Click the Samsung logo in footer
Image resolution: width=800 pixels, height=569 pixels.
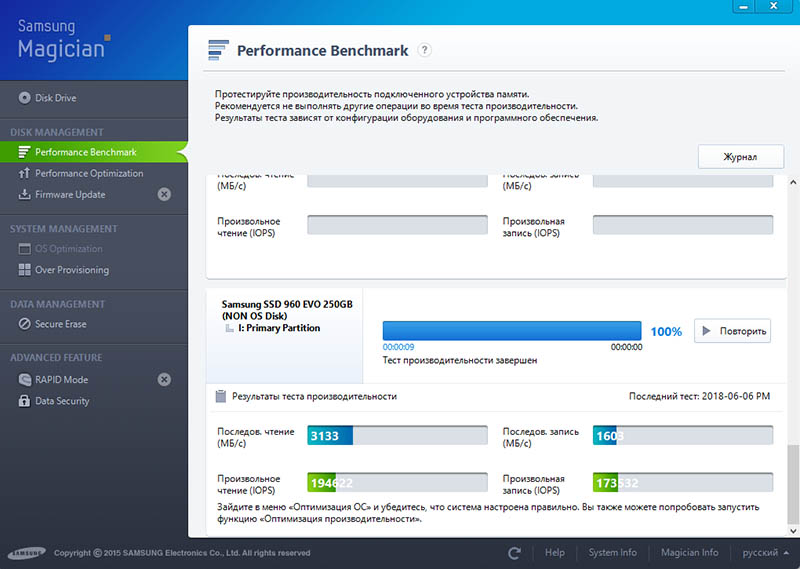click(x=27, y=553)
